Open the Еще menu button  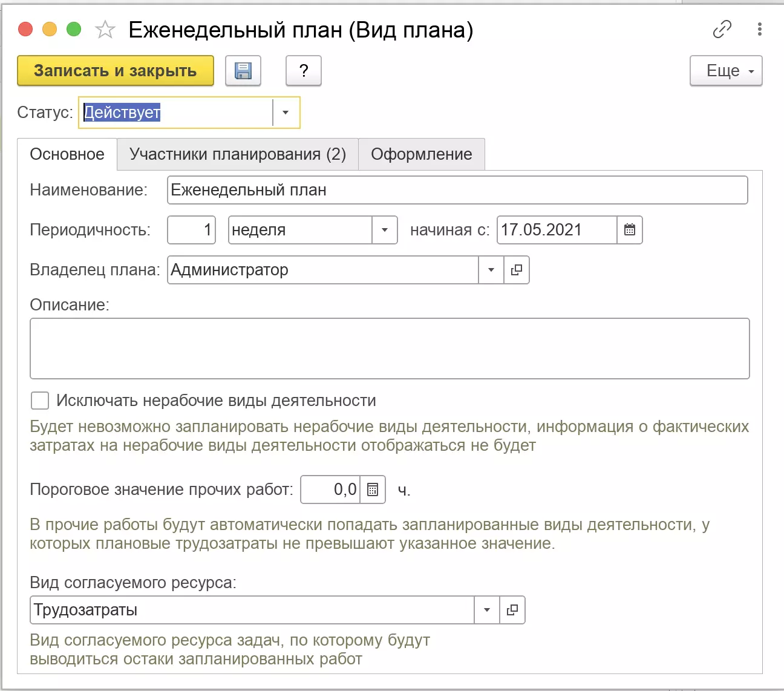click(725, 71)
